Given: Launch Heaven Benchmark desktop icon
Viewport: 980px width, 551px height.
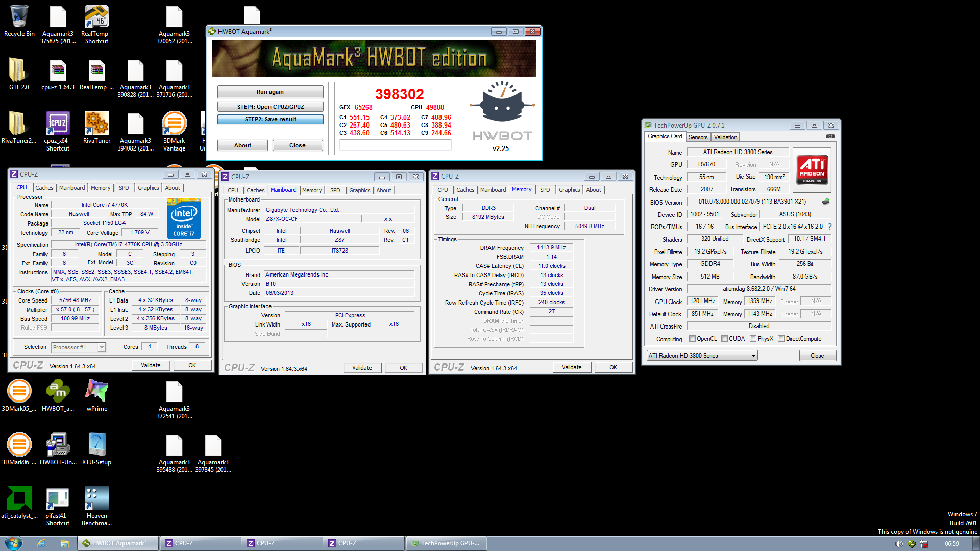Looking at the screenshot, I should click(x=96, y=506).
